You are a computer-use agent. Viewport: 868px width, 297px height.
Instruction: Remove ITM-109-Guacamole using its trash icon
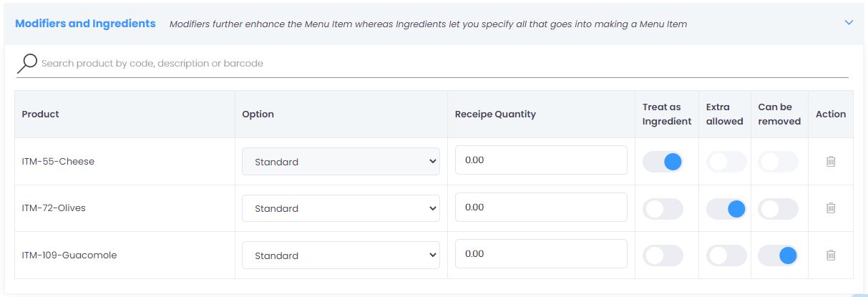830,255
